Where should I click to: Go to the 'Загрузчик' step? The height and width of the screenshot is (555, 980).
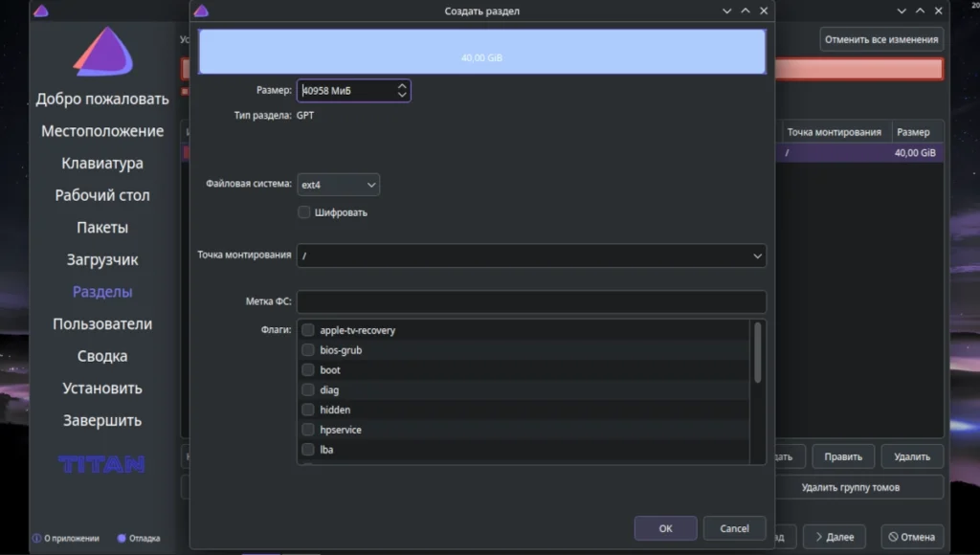[102, 260]
